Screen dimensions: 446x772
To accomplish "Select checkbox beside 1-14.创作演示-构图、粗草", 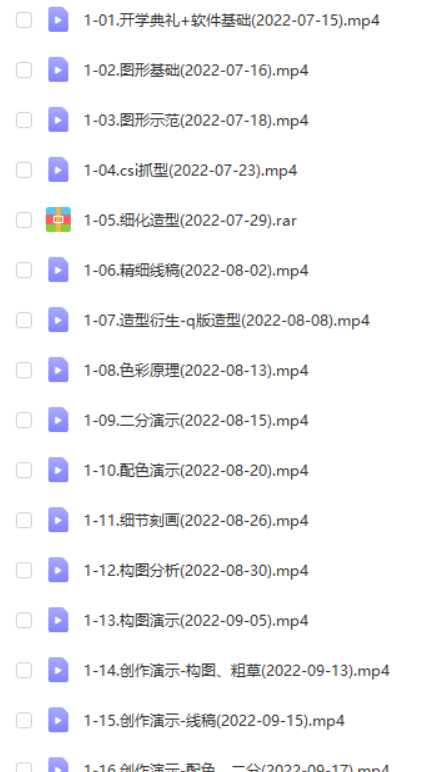I will [24, 671].
